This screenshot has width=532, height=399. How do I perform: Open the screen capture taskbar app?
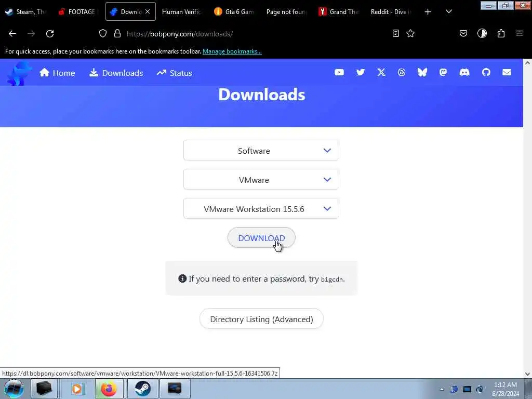(175, 389)
